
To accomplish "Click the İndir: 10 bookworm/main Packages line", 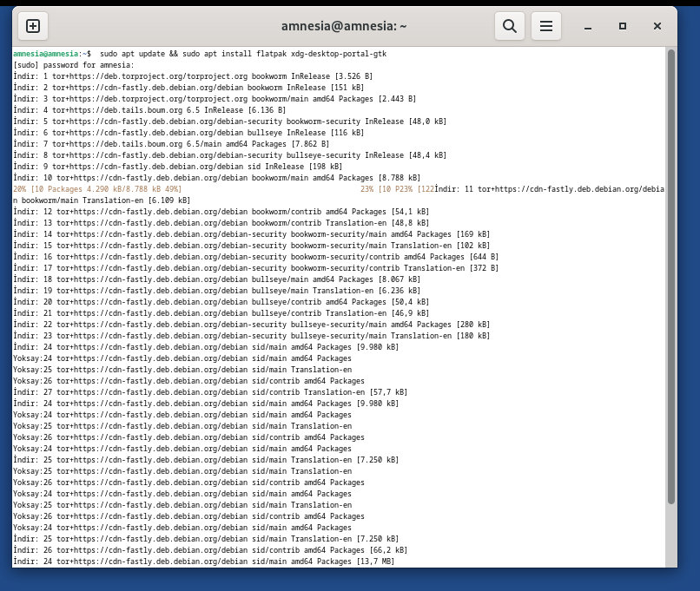I will coord(217,178).
